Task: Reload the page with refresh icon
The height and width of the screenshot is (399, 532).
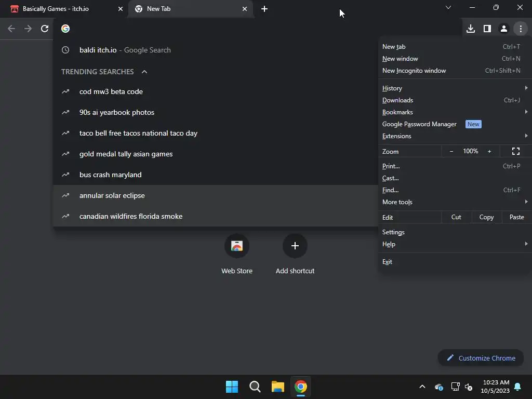Action: click(45, 29)
